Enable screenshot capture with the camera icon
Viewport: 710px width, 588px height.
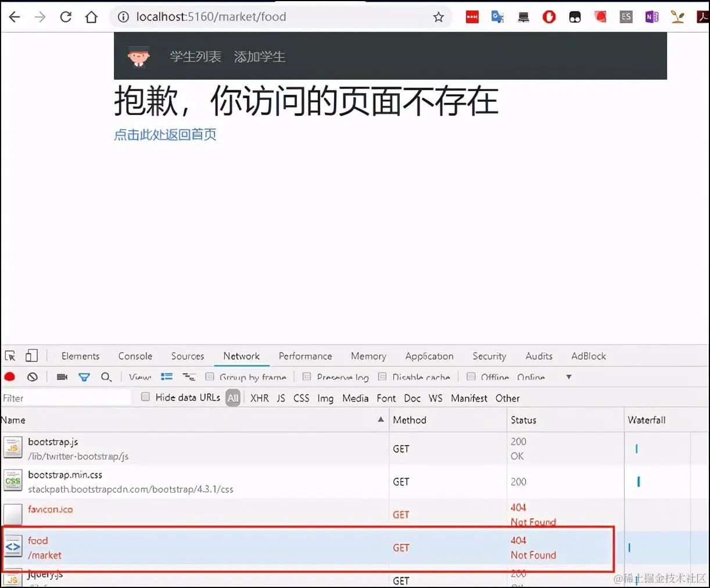(x=62, y=377)
